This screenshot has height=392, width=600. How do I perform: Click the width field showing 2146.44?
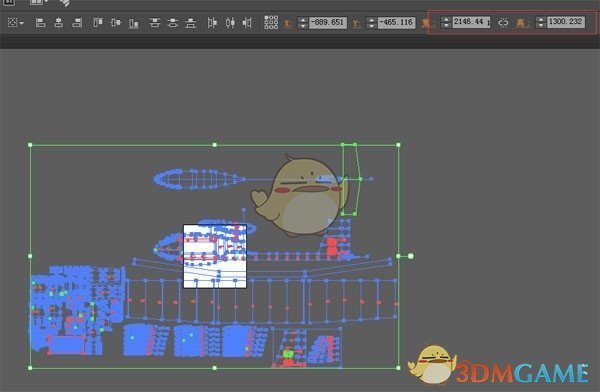tap(471, 22)
